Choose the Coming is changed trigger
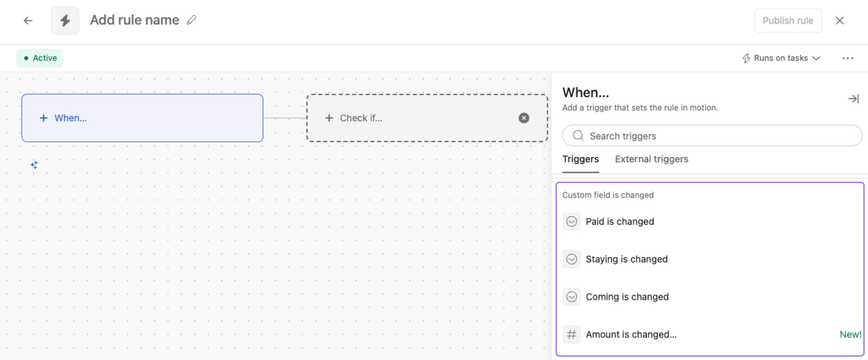The width and height of the screenshot is (868, 360). click(x=627, y=297)
